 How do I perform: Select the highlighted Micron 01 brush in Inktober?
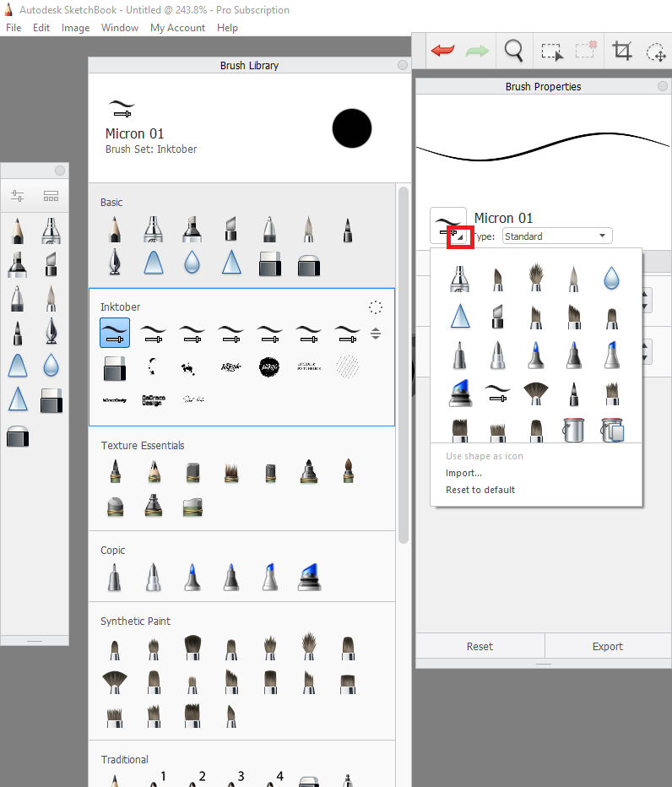[x=115, y=333]
